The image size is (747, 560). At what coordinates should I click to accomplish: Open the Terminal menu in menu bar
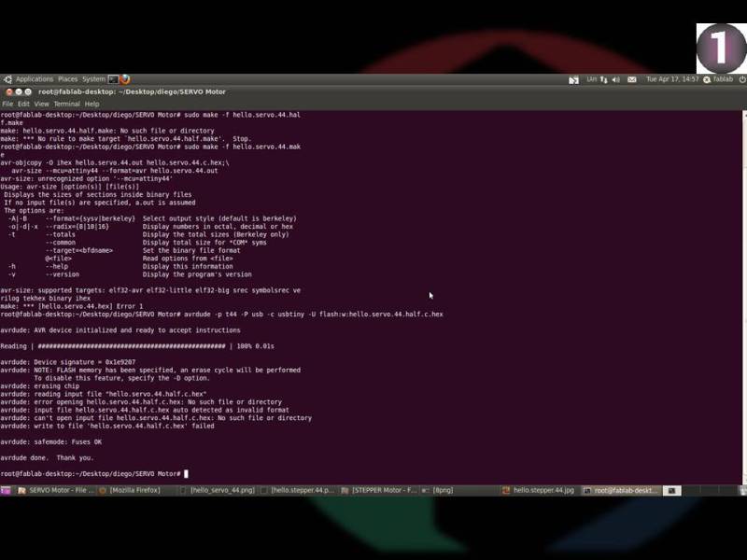pos(66,104)
